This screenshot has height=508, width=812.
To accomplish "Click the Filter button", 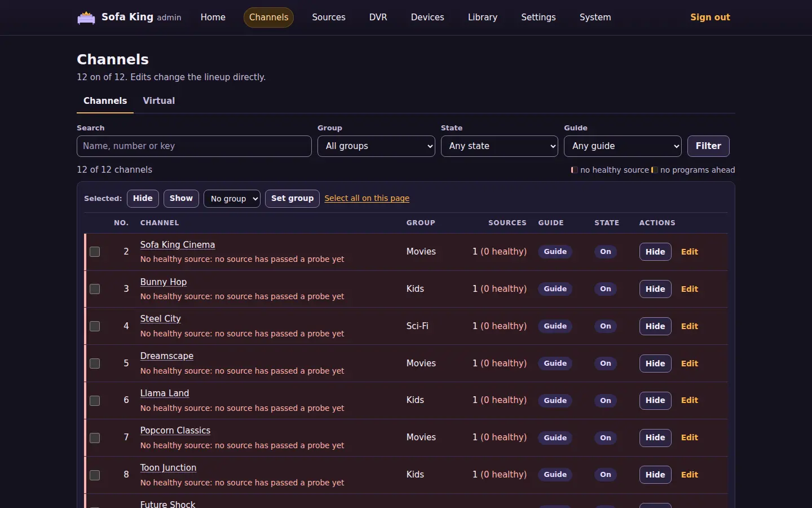I will point(708,146).
